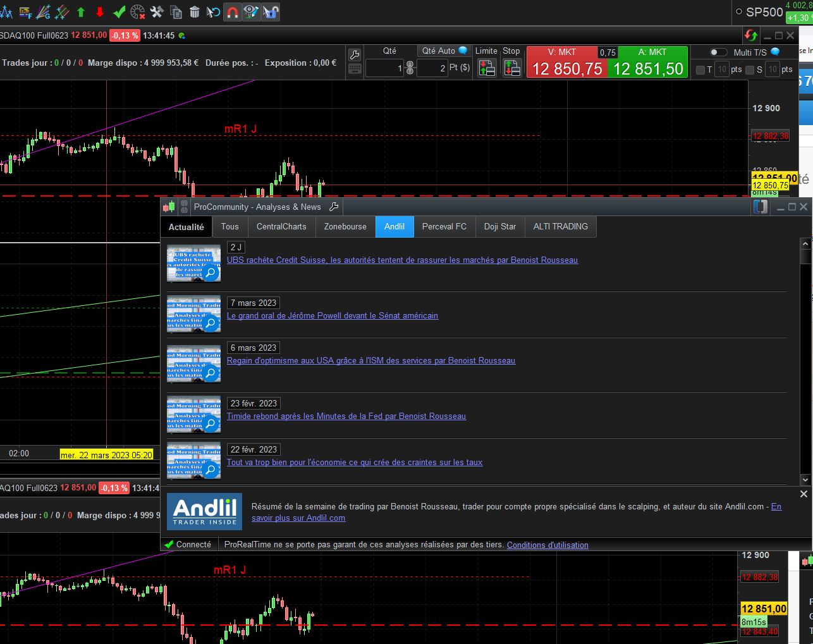Image resolution: width=813 pixels, height=644 pixels.
Task: Click the chain link between quantity fields
Action: point(410,68)
